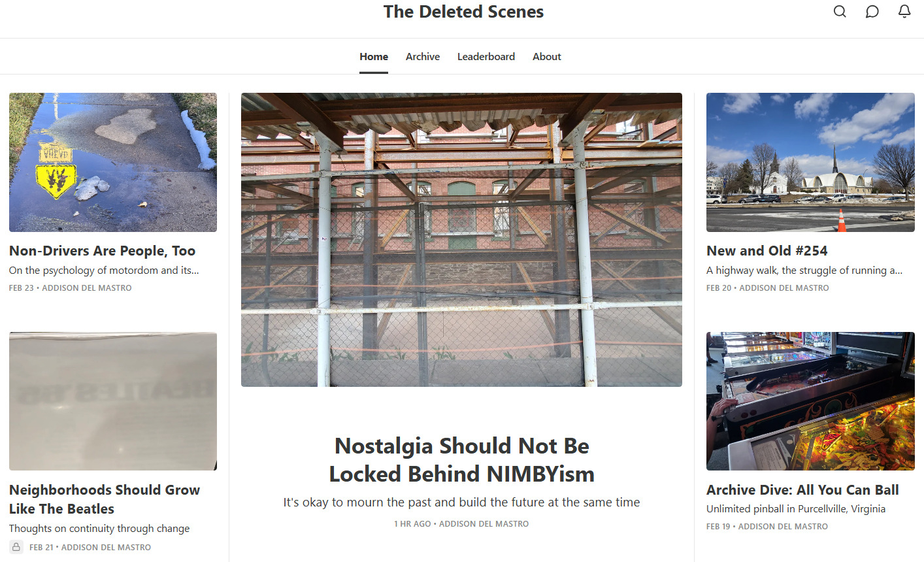Click The Deleted Scenes site title
The height and width of the screenshot is (562, 924).
coord(463,12)
